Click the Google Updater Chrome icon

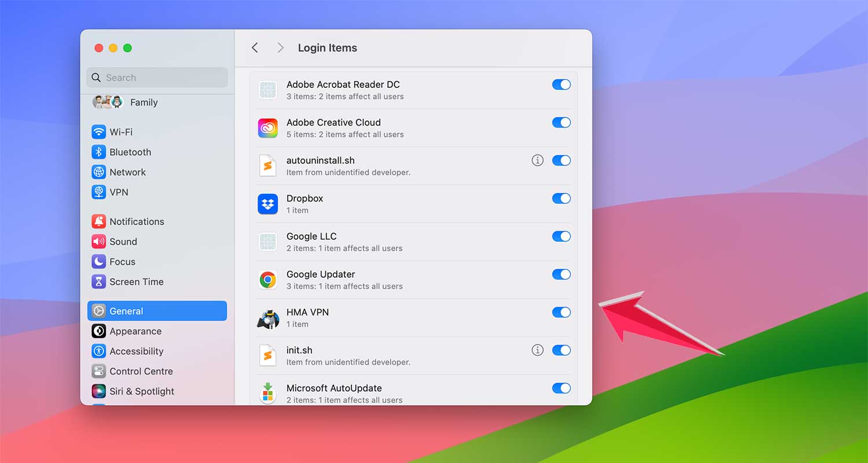point(268,280)
